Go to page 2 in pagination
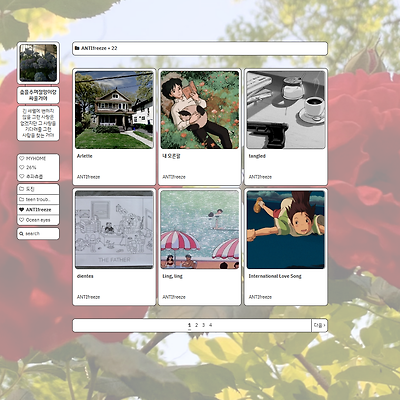Viewport: 400px width, 400px height. tap(196, 325)
